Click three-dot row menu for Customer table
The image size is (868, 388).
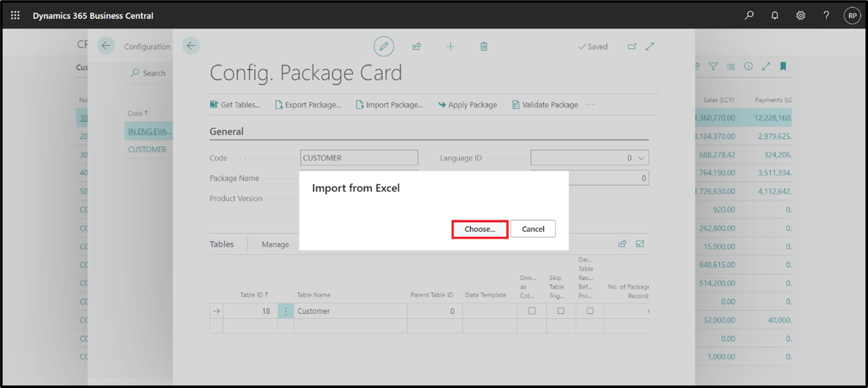coord(286,311)
